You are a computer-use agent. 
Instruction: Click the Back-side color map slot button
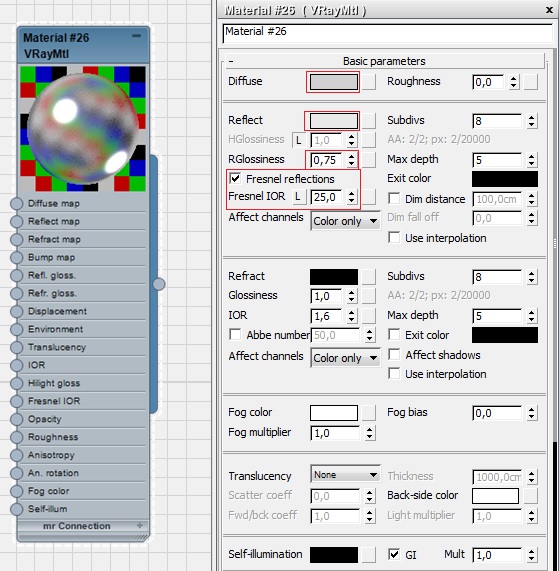point(531,496)
